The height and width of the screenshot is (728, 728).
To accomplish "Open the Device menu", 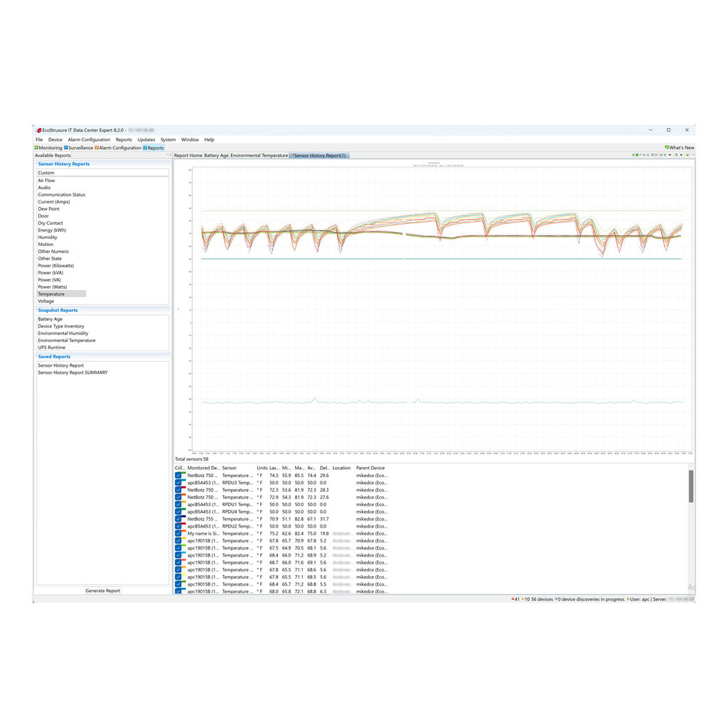I will pos(55,140).
